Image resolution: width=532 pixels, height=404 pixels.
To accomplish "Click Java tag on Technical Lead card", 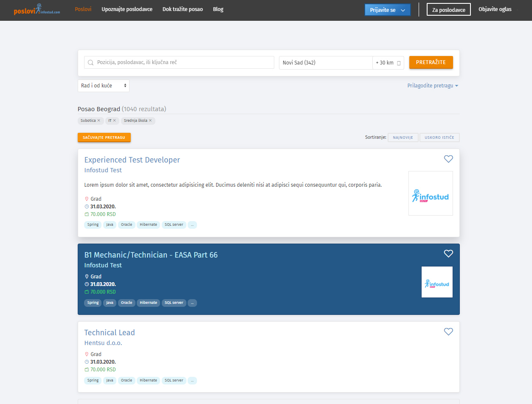I will 110,380.
